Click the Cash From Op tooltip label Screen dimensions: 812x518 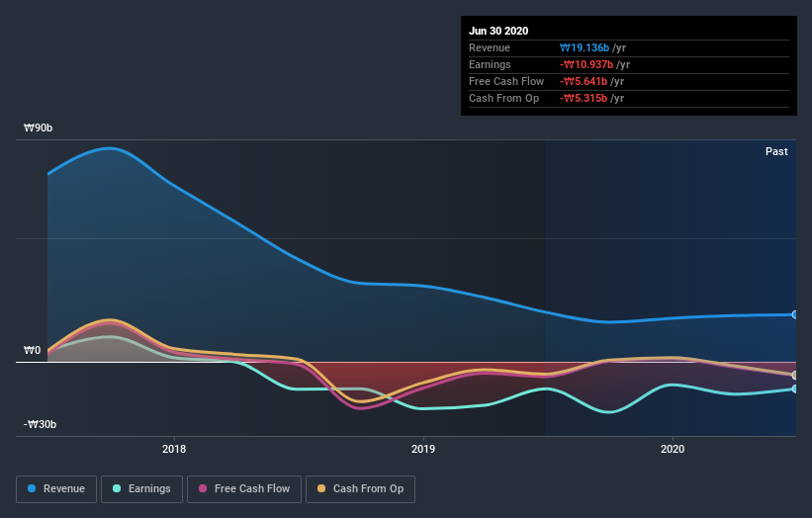tap(503, 98)
